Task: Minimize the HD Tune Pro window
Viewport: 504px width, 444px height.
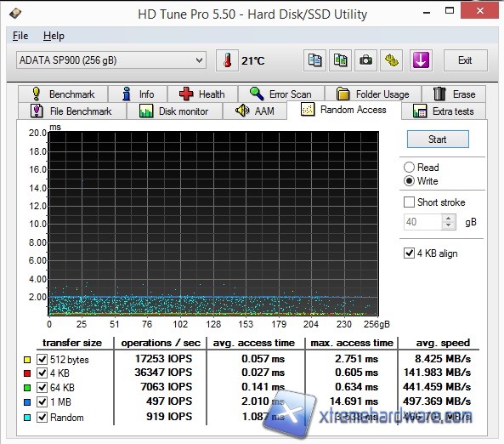Action: tap(427, 13)
